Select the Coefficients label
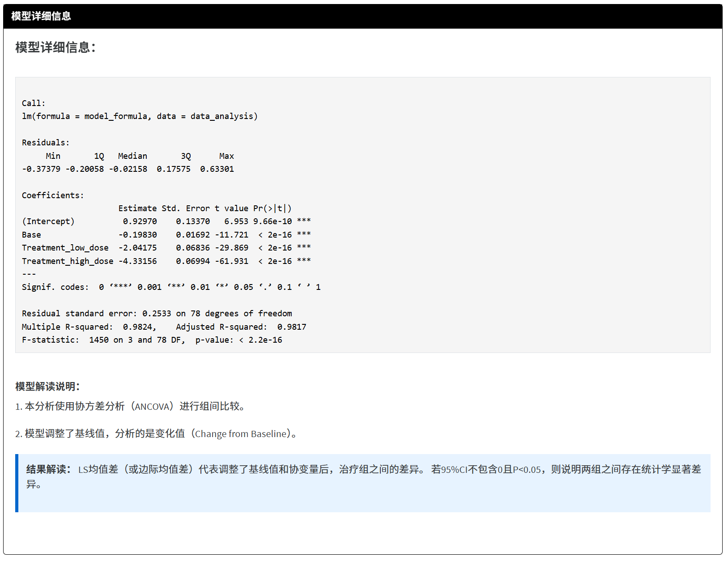Viewport: 728px width, 561px height. tap(53, 195)
